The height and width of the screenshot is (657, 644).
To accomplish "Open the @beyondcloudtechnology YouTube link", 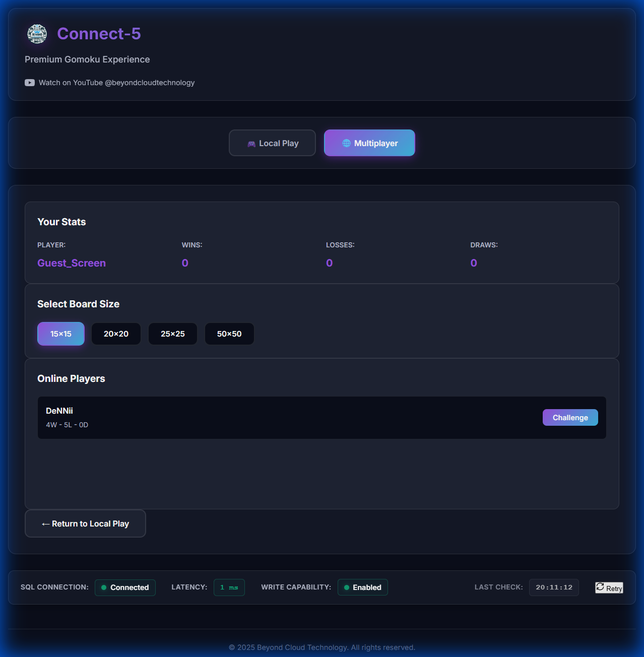I will (117, 82).
